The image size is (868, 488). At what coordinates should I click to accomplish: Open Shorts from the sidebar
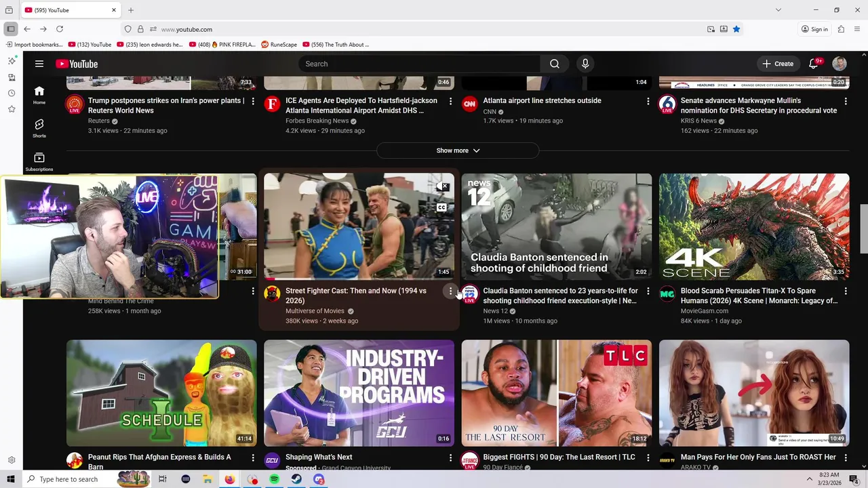(39, 128)
